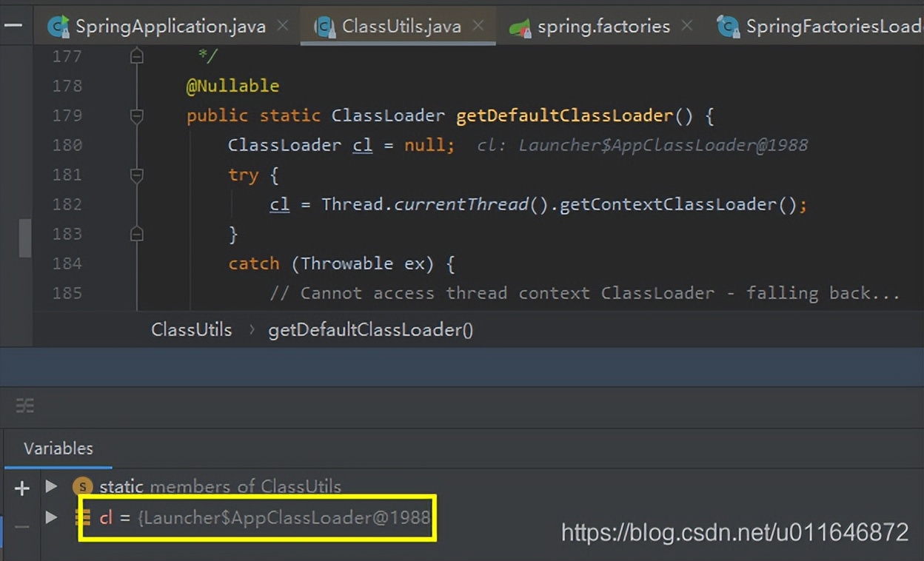Image resolution: width=924 pixels, height=561 pixels.
Task: Expand the cl variable node
Action: (x=51, y=517)
